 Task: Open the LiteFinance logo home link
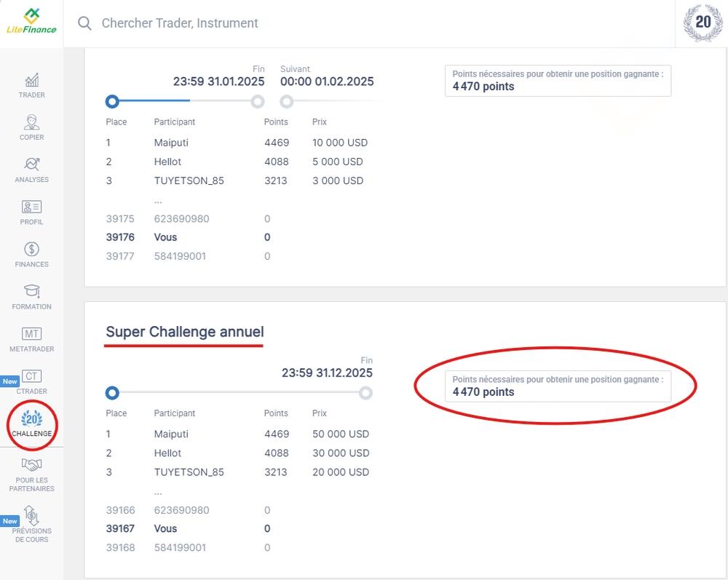coord(31,22)
